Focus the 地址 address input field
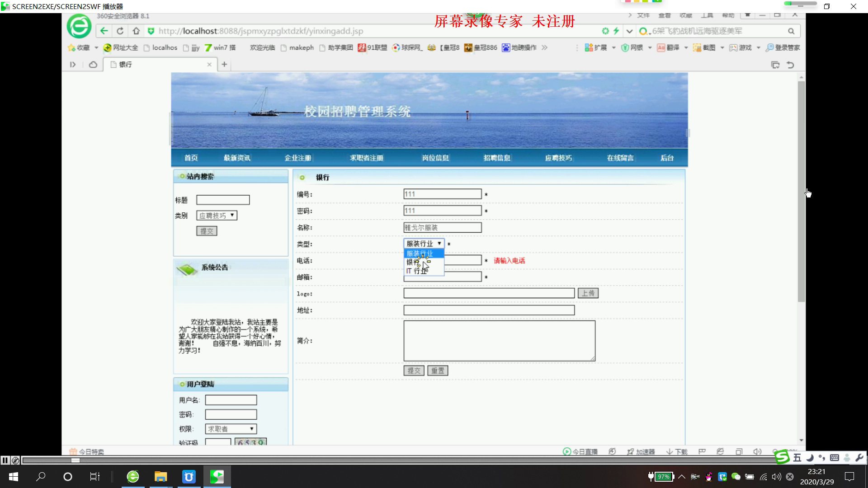Screen dimensions: 868x488 click(x=489, y=310)
